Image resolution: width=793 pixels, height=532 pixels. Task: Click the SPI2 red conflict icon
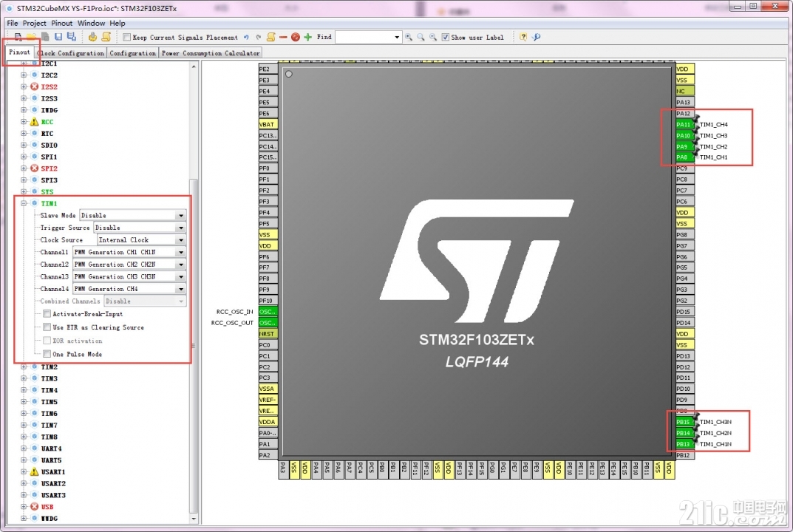(x=35, y=168)
